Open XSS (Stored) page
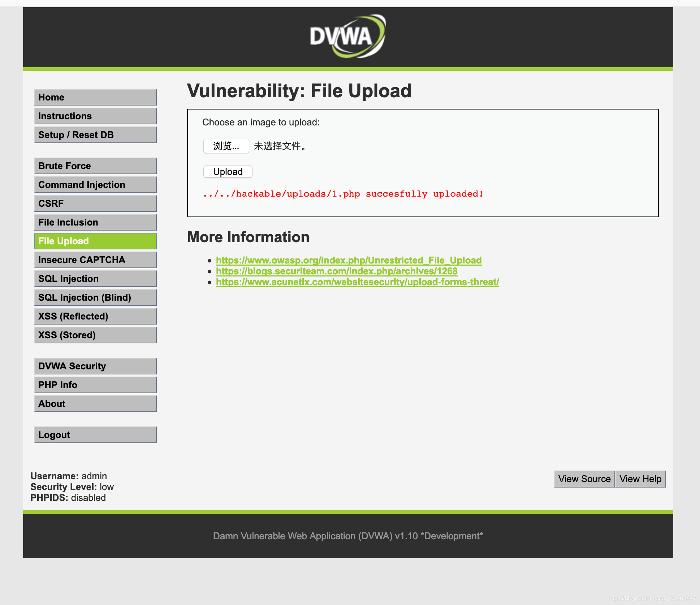700x605 pixels. 95,335
